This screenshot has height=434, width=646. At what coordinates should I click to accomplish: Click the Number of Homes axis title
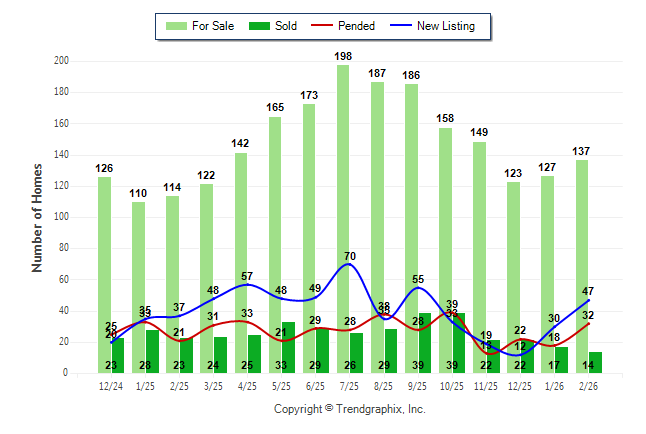coord(38,218)
